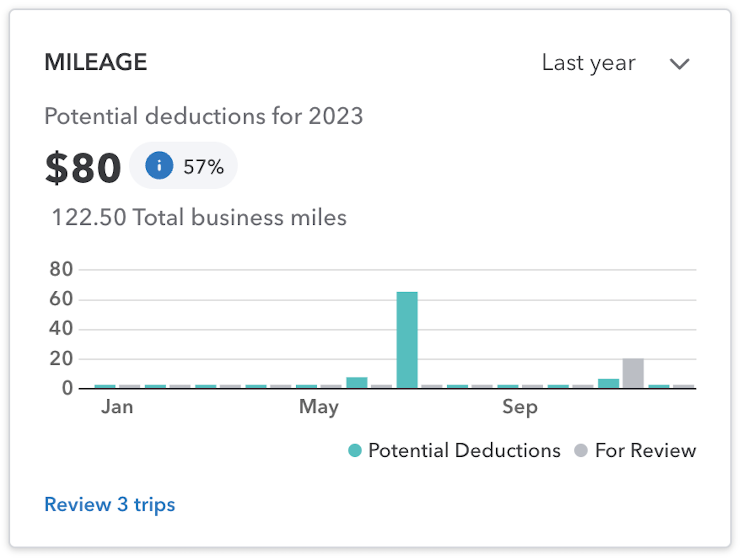Open the Review 3 trips link
Image resolution: width=742 pixels, height=560 pixels.
[x=110, y=505]
